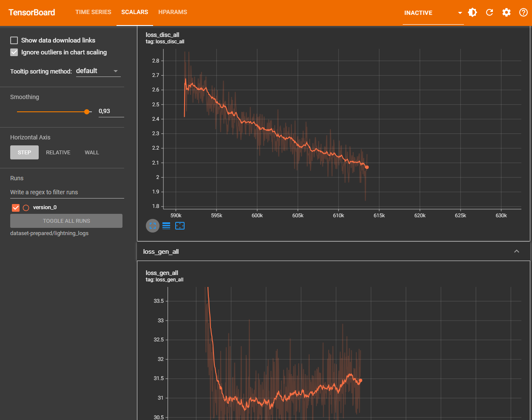Open the INACTIVE plugins dropdown
This screenshot has height=420, width=532.
432,13
